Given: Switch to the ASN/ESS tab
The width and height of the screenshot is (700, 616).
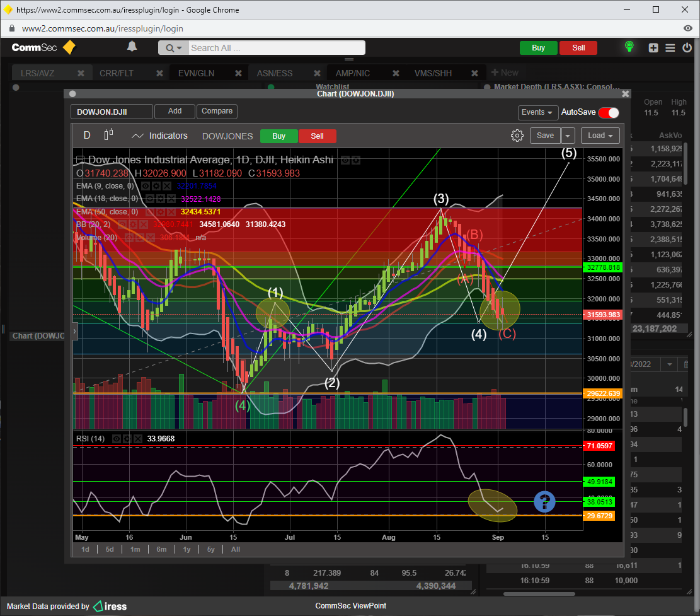Looking at the screenshot, I should 275,73.
